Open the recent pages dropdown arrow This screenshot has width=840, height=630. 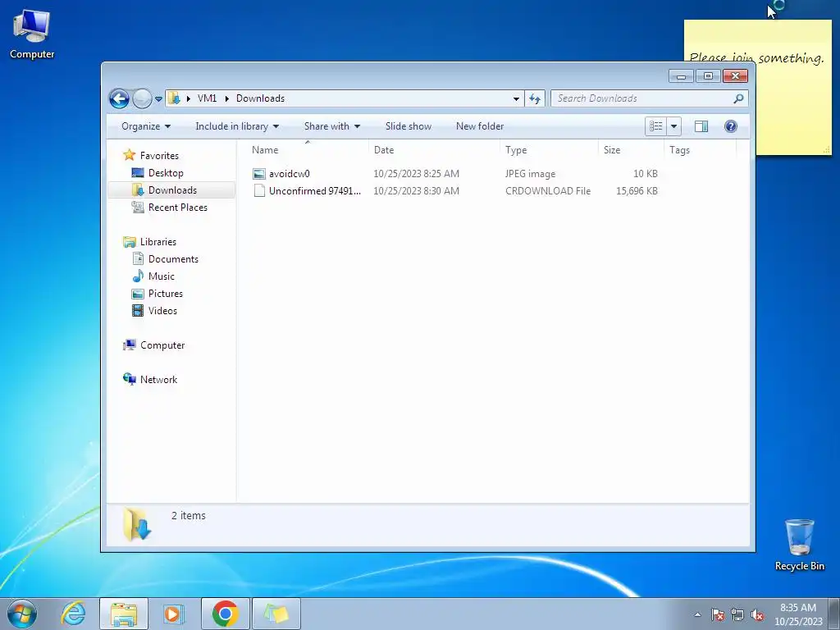158,99
